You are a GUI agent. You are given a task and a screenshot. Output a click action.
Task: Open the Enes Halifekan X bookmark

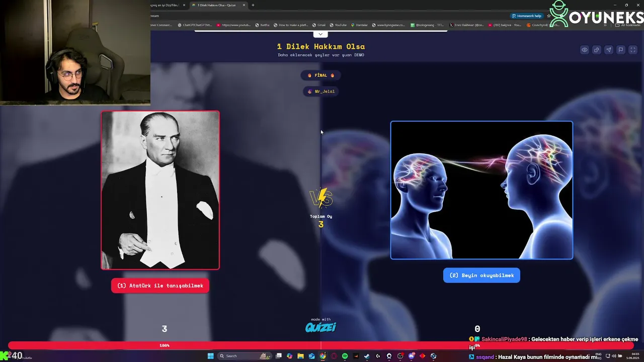(466, 25)
